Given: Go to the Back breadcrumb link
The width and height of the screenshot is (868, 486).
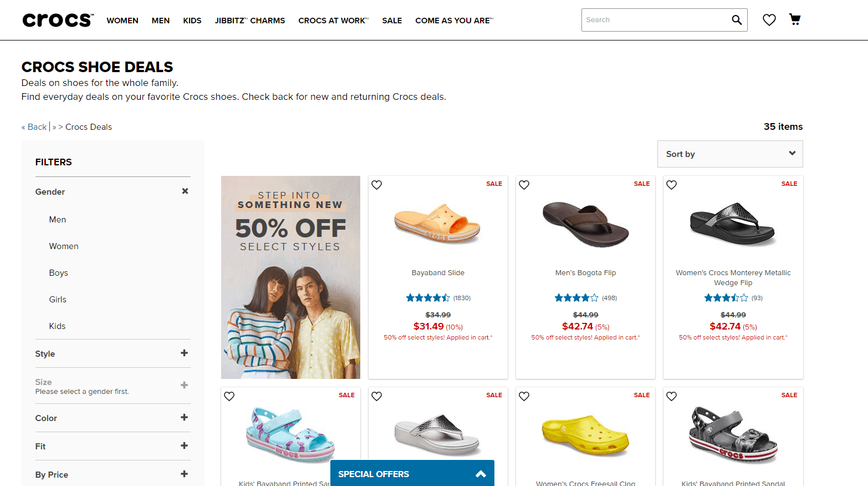Looking at the screenshot, I should point(34,127).
